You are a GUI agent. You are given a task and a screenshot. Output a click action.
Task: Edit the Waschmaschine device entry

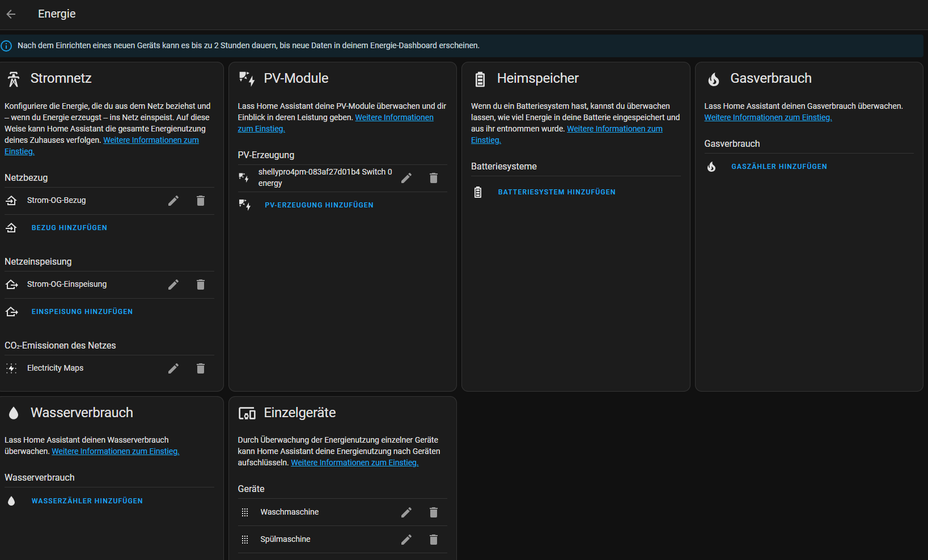pyautogui.click(x=406, y=512)
